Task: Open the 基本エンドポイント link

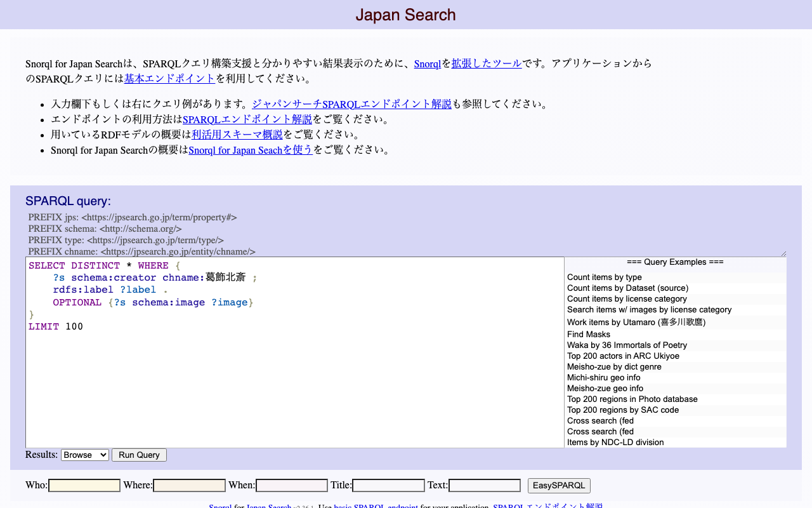Action: tap(169, 77)
